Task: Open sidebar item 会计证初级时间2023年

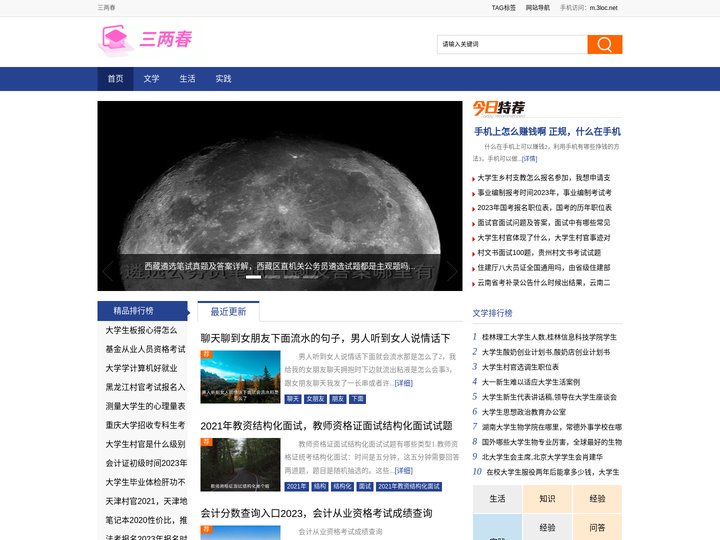Action: coord(146,463)
